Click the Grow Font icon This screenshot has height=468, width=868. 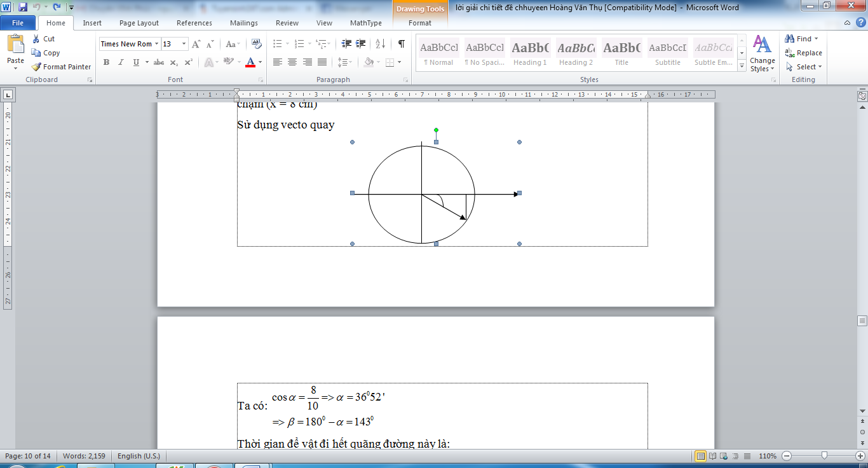click(196, 44)
